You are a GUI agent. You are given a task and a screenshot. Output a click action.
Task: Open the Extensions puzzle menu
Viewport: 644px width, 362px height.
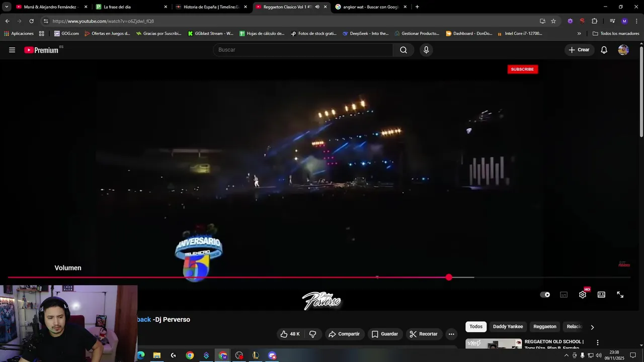coord(595,21)
